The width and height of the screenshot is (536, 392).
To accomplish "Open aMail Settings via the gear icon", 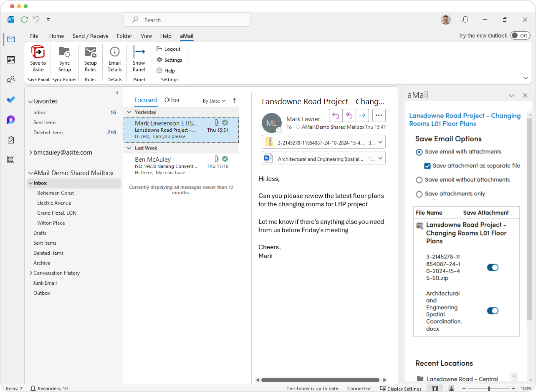I will [x=160, y=60].
